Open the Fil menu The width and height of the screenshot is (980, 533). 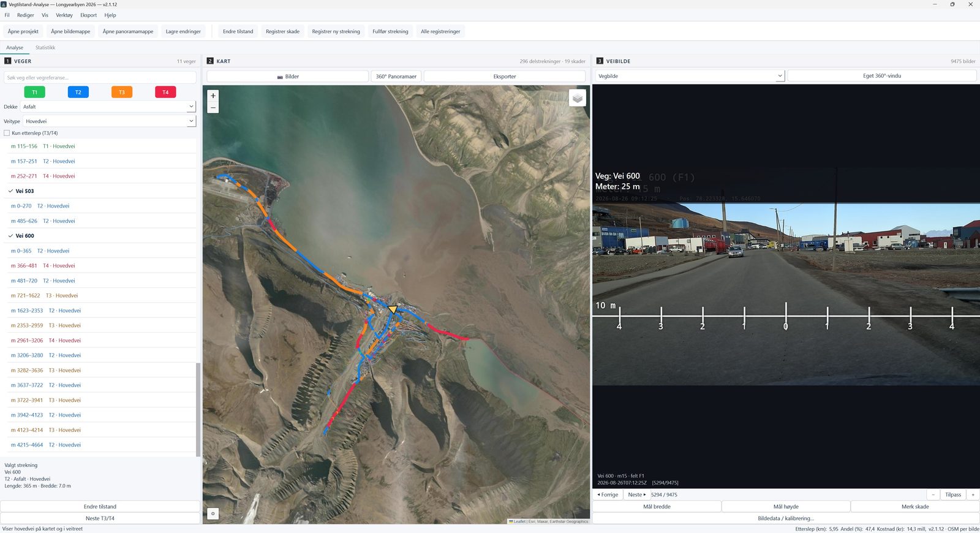[x=7, y=15]
